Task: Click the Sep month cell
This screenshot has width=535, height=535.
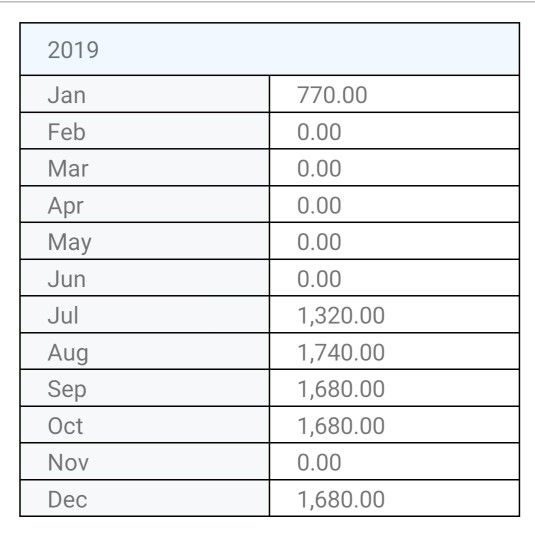Action: (145, 388)
